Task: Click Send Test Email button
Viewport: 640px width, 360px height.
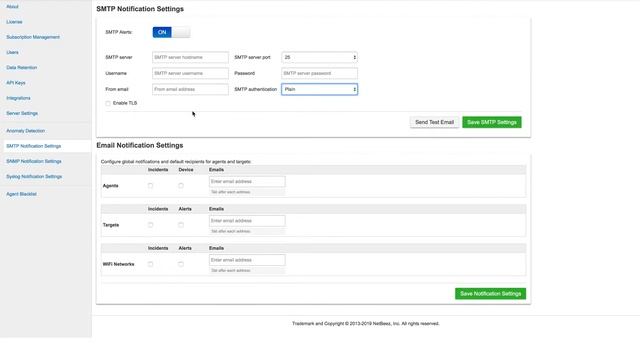Action: [434, 122]
